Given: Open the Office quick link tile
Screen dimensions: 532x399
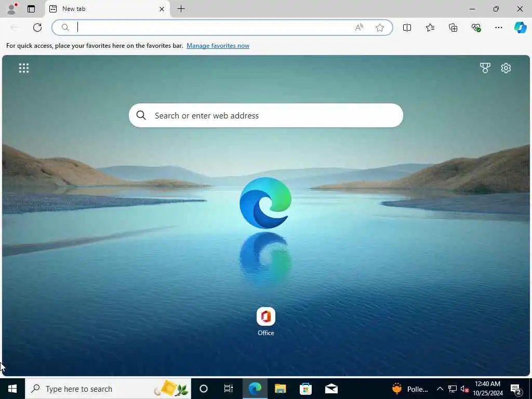Looking at the screenshot, I should click(265, 322).
